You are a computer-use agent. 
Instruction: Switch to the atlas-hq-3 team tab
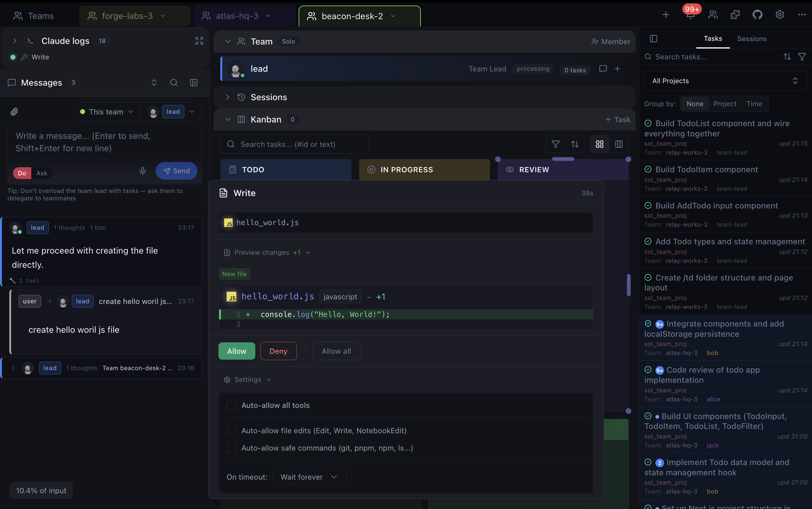pos(237,15)
